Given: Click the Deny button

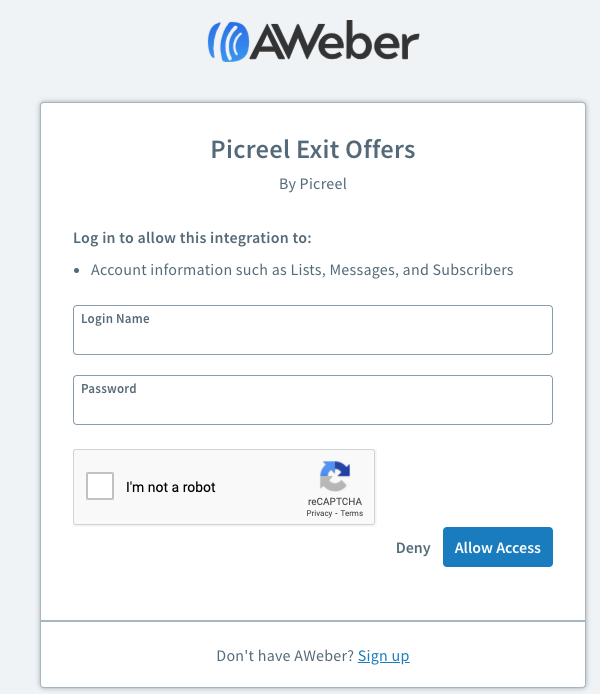Looking at the screenshot, I should [x=413, y=548].
